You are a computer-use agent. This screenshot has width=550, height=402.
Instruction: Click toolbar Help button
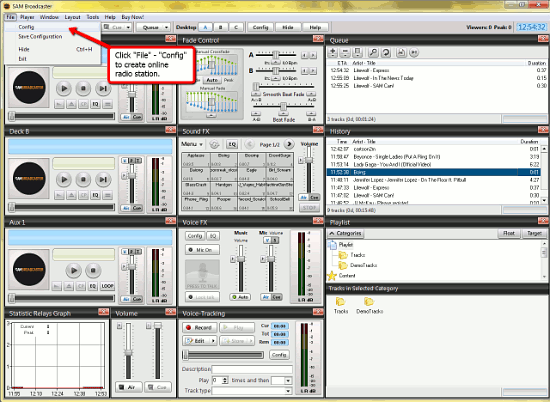[x=315, y=27]
